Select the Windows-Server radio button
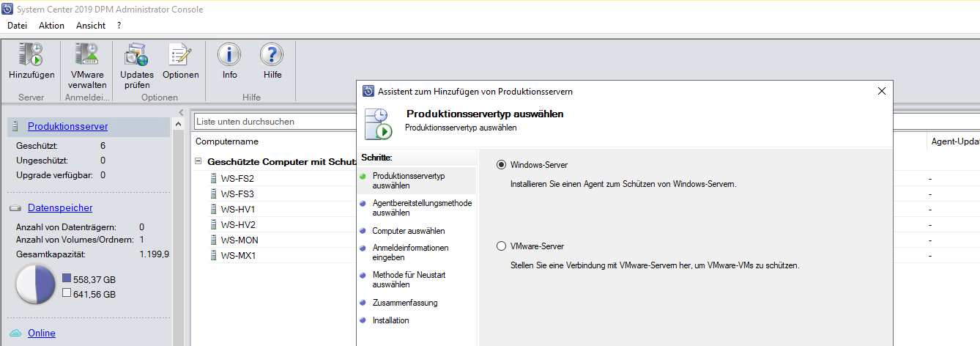The image size is (980, 346). pyautogui.click(x=501, y=165)
